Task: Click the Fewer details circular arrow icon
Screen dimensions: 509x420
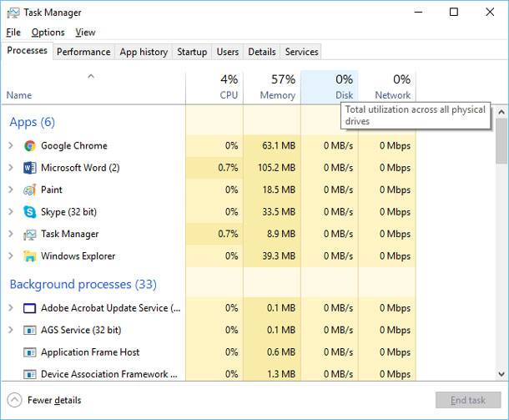Action: [x=15, y=400]
